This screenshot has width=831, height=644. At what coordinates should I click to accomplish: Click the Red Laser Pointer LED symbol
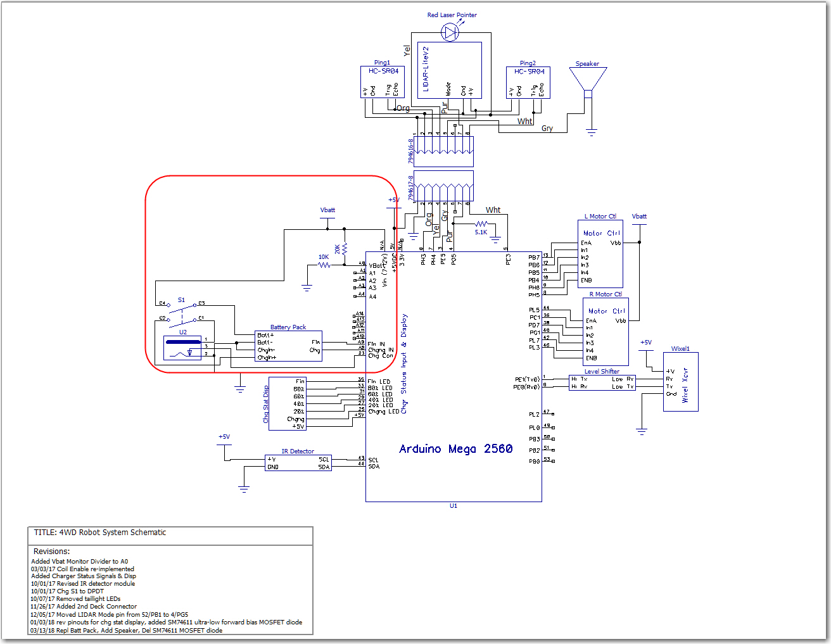point(450,33)
